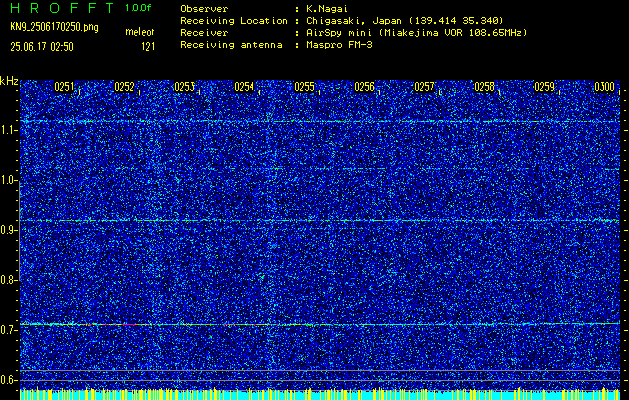The height and width of the screenshot is (400, 629).
Task: Click the 0.9 frequency axis label
Action: (x=8, y=230)
